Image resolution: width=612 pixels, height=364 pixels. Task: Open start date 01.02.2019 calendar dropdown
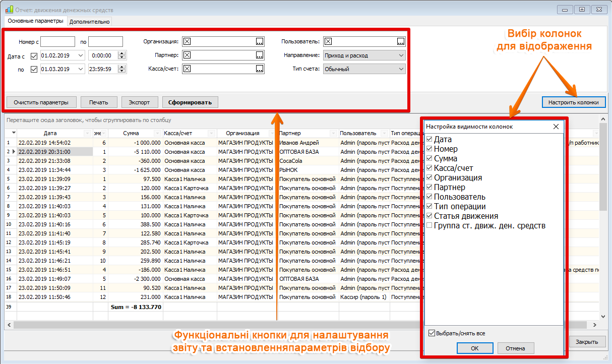pyautogui.click(x=80, y=55)
